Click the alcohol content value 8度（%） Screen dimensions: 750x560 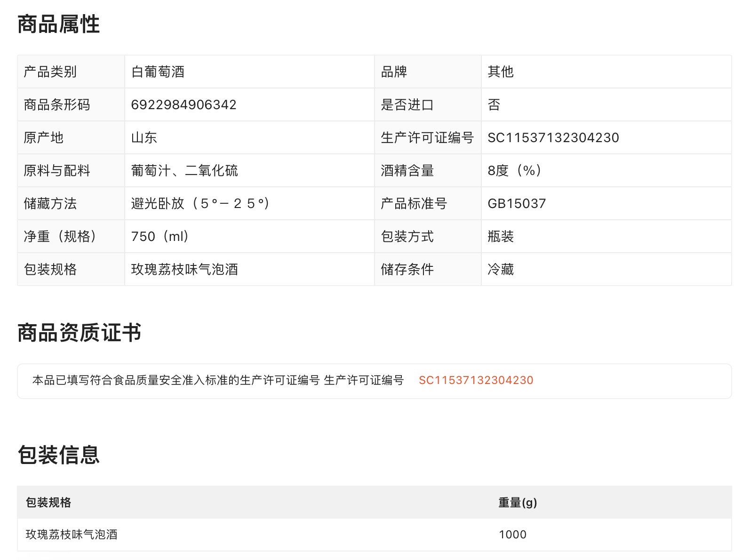(x=515, y=170)
